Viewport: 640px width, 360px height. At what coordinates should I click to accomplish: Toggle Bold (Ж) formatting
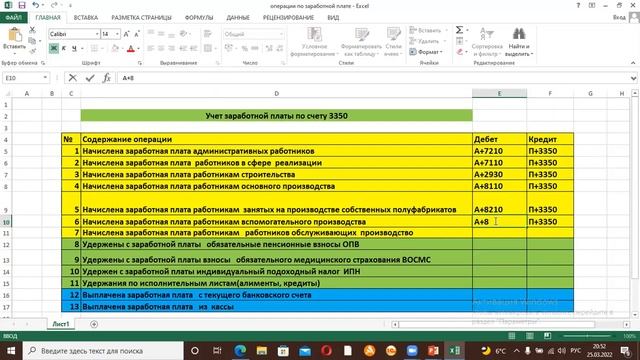coord(53,49)
